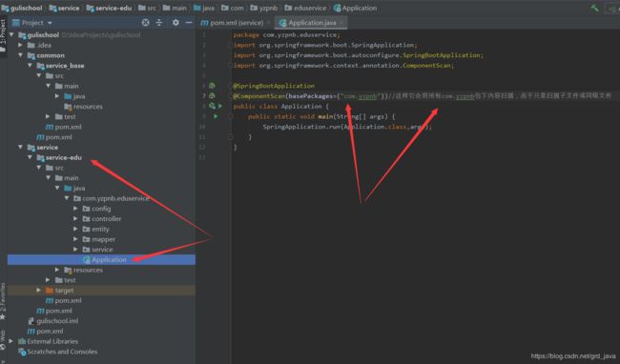Click gulischool in the breadcrumb bar

[22, 8]
